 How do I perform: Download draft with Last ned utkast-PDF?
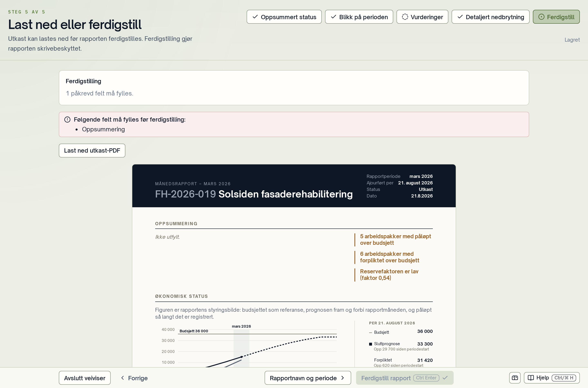coord(92,151)
